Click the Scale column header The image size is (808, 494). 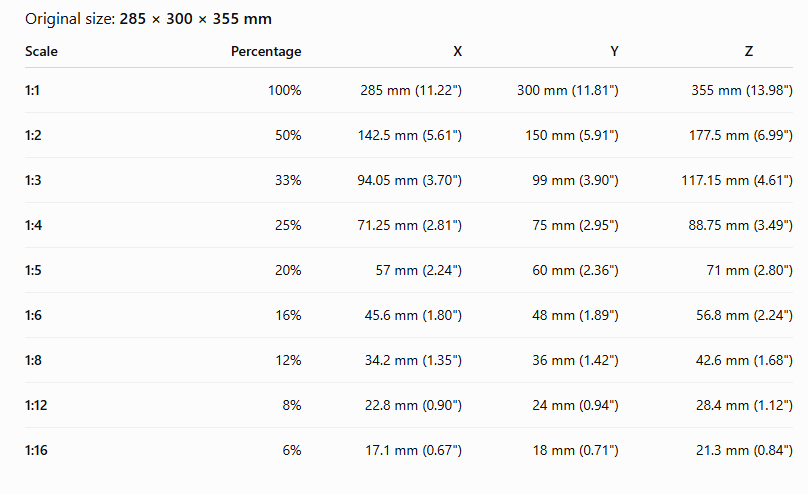(41, 52)
